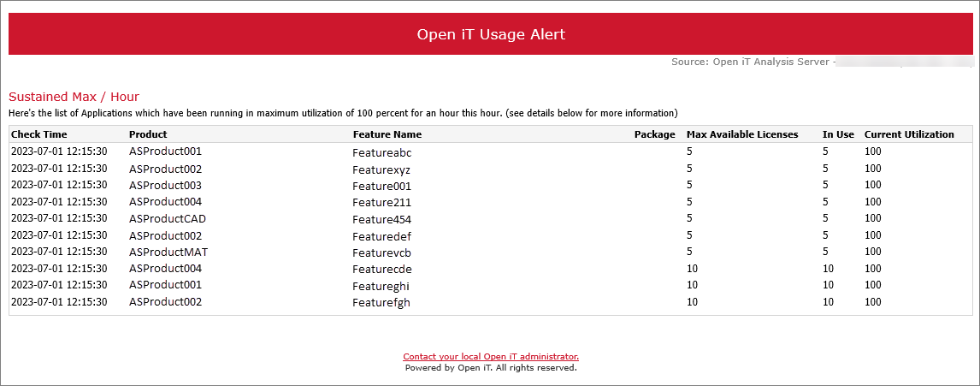Select the Featurefgh row's feature name
The image size is (980, 386).
pyautogui.click(x=381, y=303)
